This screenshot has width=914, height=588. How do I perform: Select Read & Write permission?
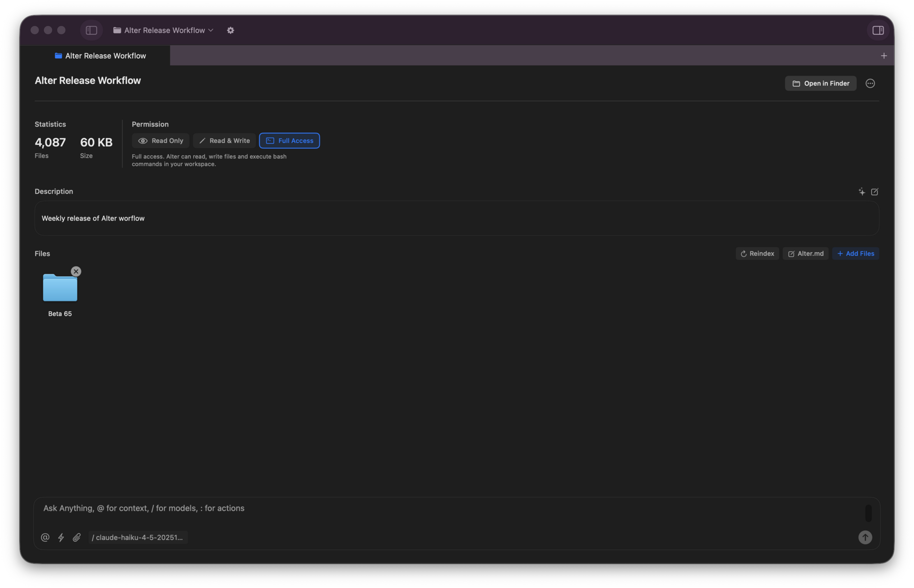click(224, 140)
